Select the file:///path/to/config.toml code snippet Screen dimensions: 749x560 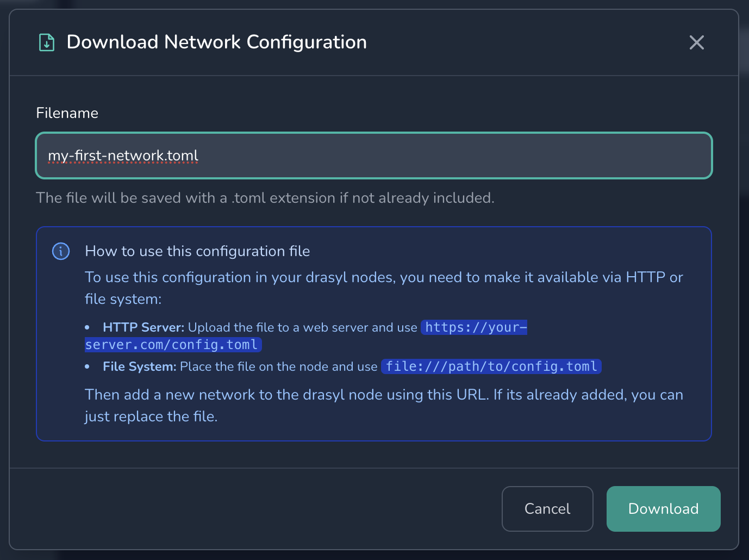491,366
